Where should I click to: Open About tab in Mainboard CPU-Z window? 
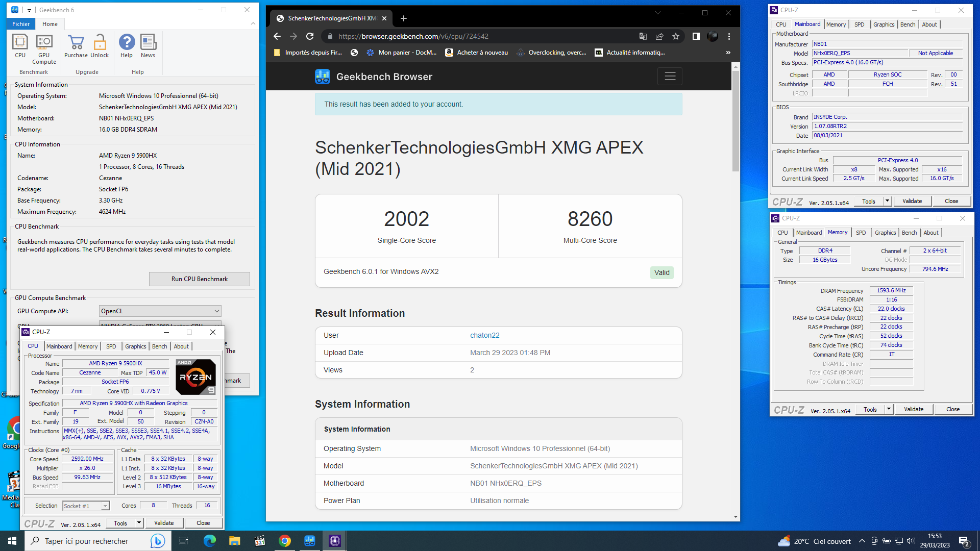pos(929,24)
